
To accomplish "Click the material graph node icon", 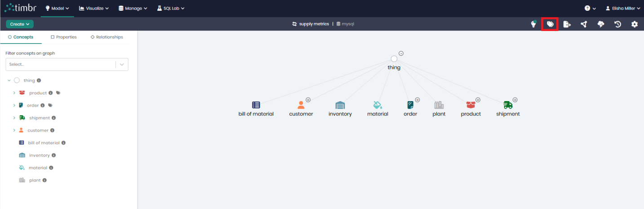I will click(x=378, y=105).
